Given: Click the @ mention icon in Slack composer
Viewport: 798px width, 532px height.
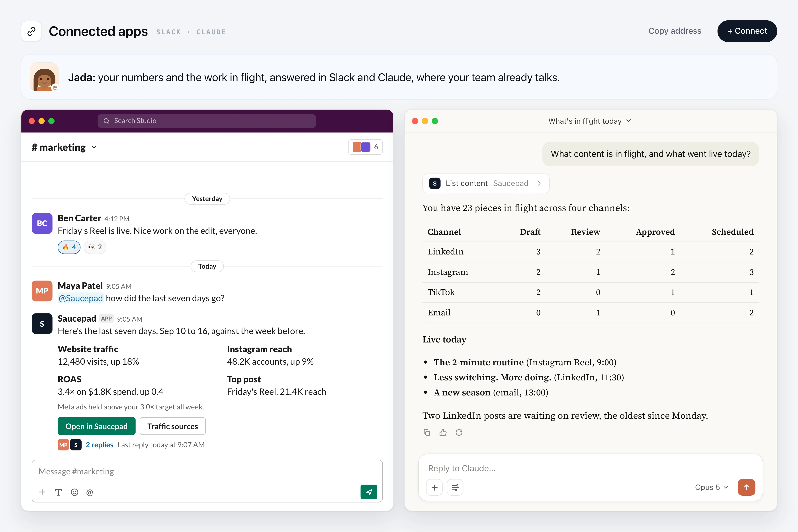Looking at the screenshot, I should [90, 492].
